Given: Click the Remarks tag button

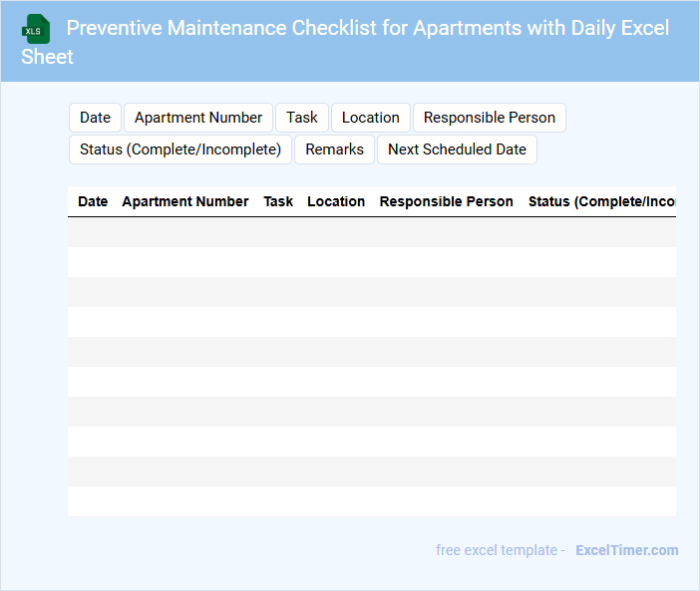Looking at the screenshot, I should pos(335,149).
